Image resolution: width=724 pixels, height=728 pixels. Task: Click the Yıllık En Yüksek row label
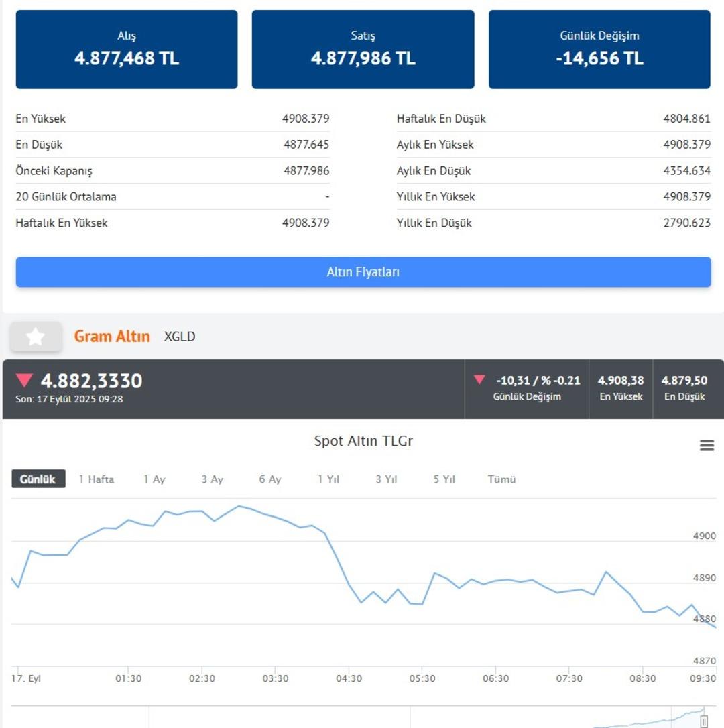click(436, 197)
